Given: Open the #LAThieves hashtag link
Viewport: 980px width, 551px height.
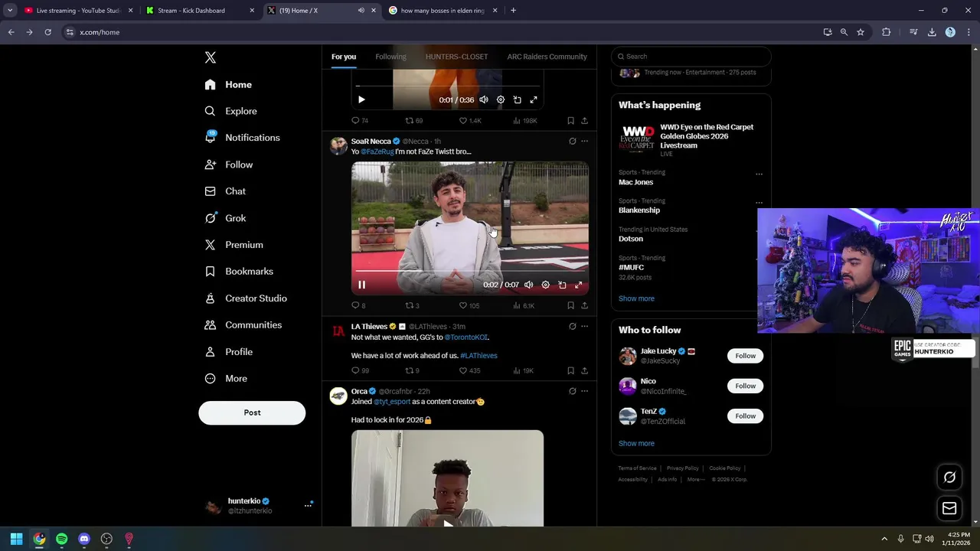Looking at the screenshot, I should click(479, 355).
